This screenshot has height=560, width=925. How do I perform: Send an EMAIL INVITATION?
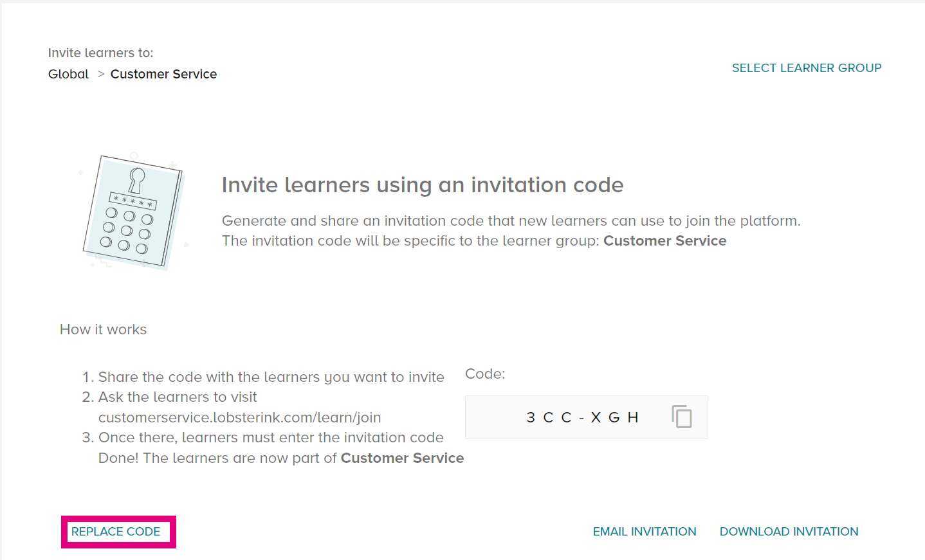pos(645,532)
